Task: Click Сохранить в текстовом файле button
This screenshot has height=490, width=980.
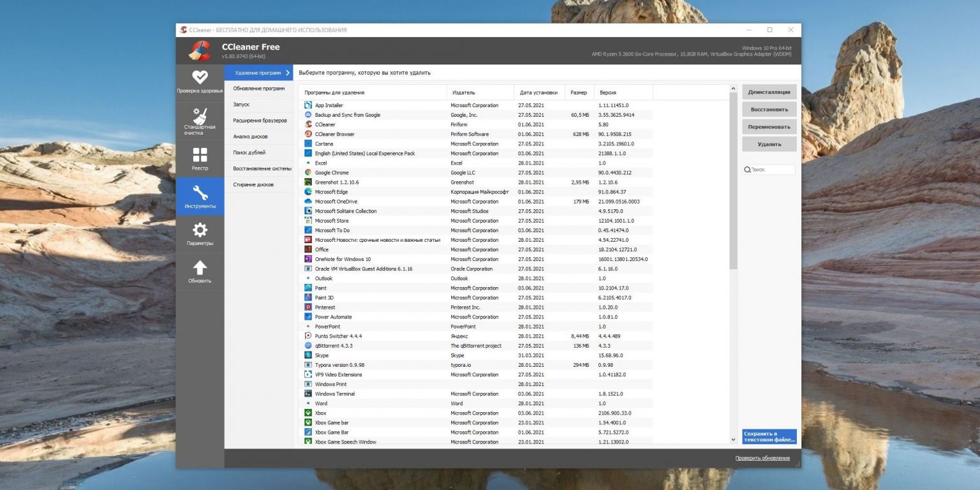Action: pyautogui.click(x=769, y=436)
